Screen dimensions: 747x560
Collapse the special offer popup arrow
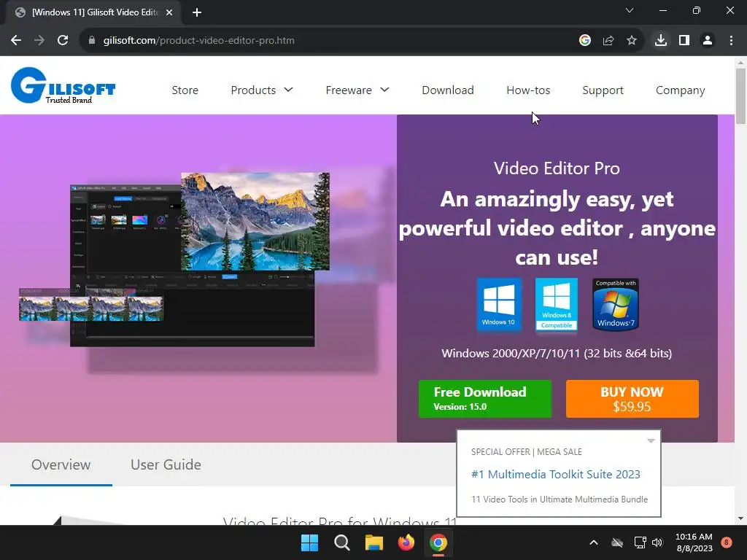[x=651, y=441]
